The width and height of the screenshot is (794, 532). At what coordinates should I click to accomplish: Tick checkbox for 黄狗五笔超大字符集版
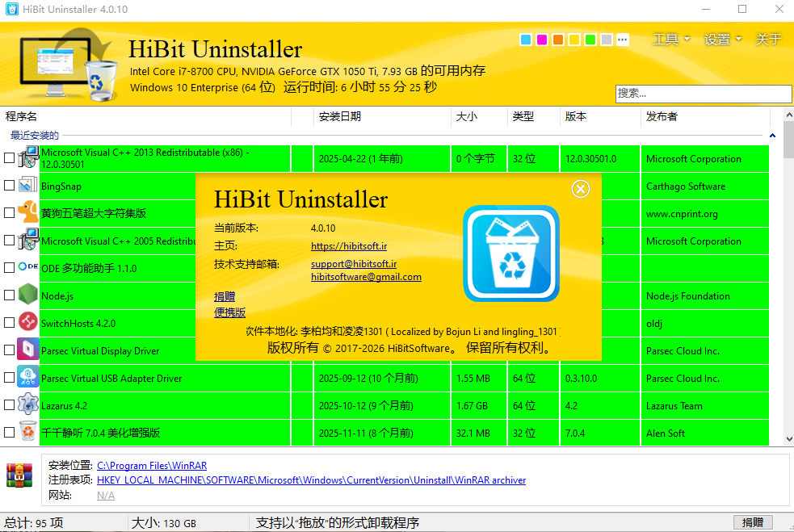click(x=9, y=213)
